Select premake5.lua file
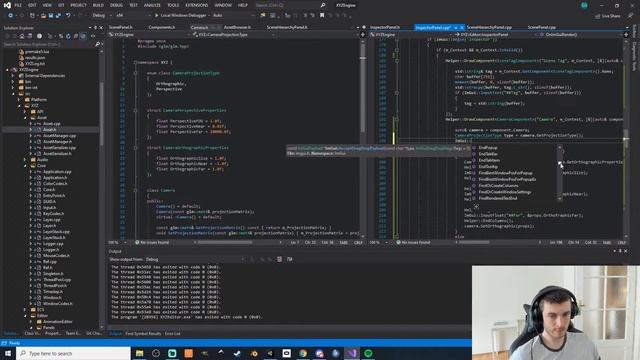Screen dimensions: 640x360 point(37,52)
